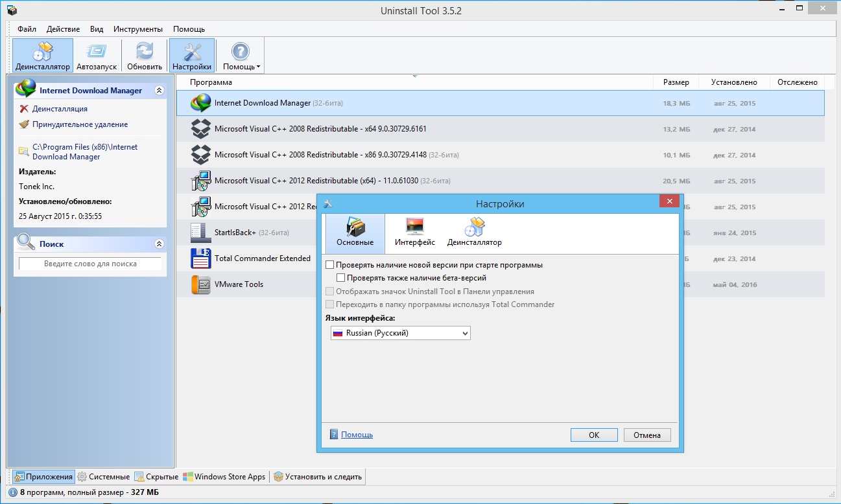841x504 pixels.
Task: Open Помощь link in settings dialog
Action: [x=357, y=435]
